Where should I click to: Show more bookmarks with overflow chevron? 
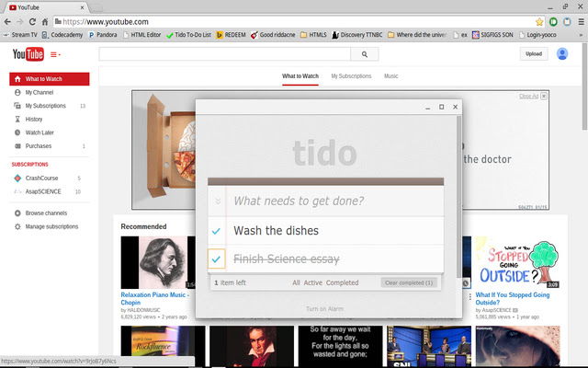[x=581, y=35]
